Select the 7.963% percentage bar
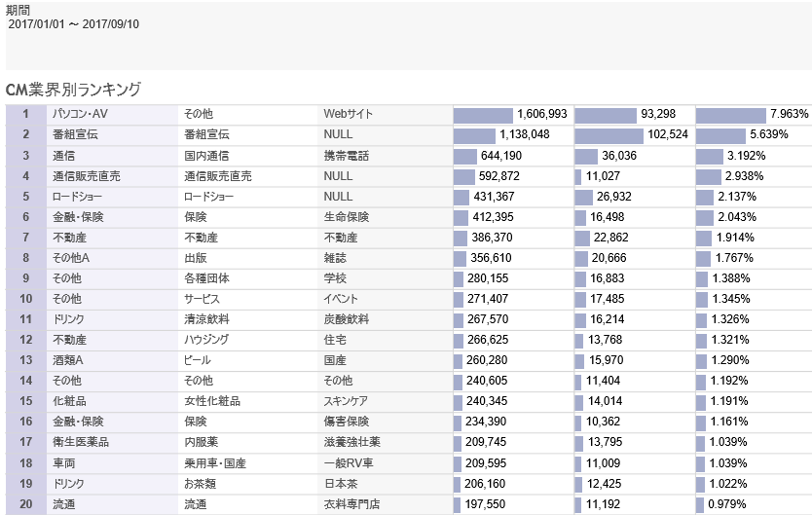Screen dimensions: 812x515 click(753, 115)
